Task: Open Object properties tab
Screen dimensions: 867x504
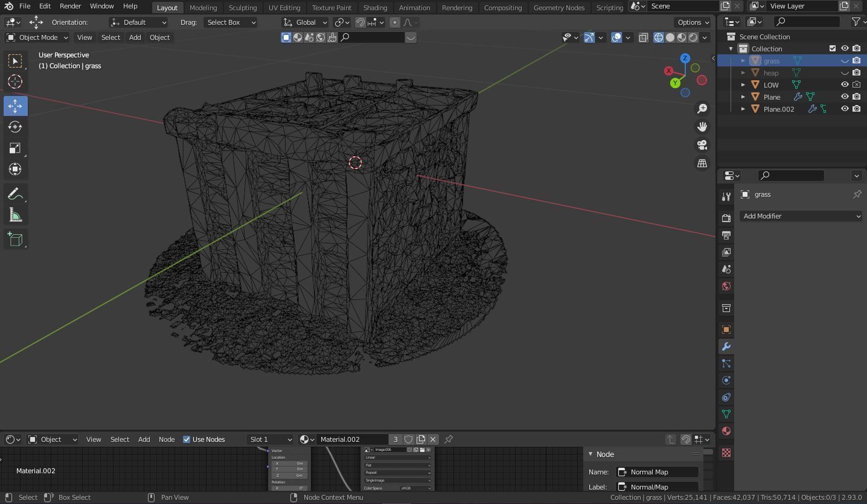Action: tap(726, 330)
